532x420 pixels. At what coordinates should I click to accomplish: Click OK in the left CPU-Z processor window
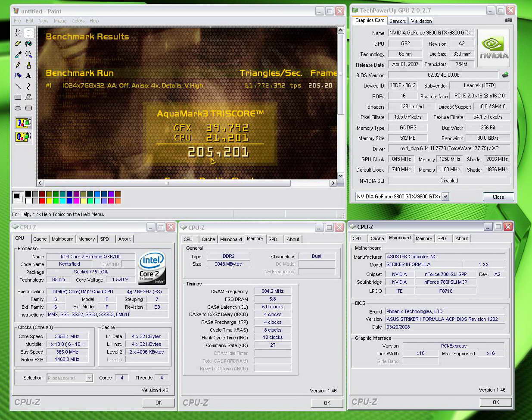point(159,403)
